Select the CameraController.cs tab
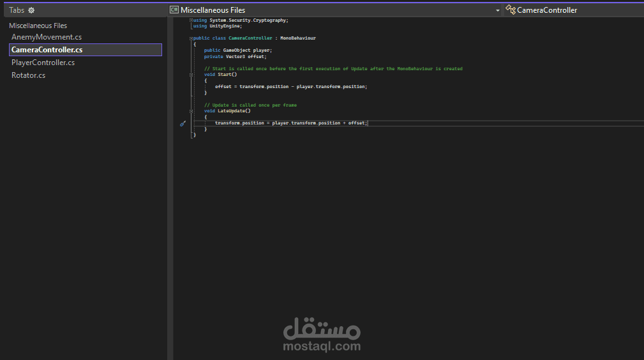The image size is (644, 360). click(86, 50)
